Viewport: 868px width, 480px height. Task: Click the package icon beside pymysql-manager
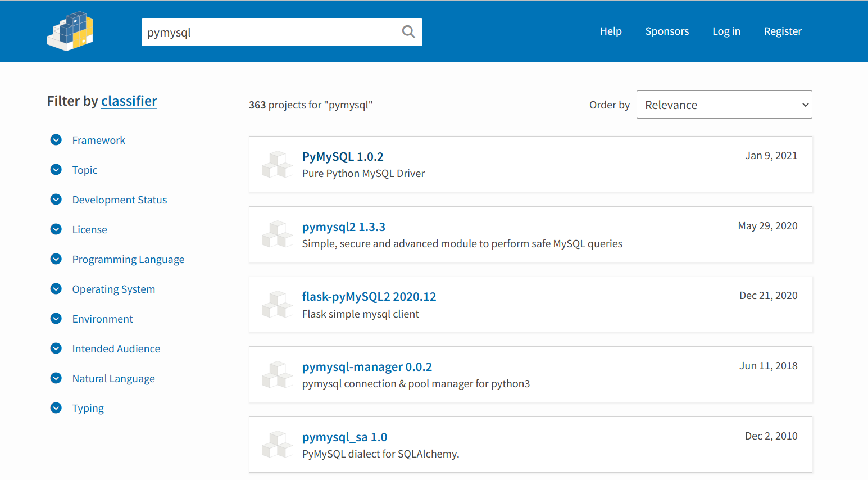click(277, 375)
